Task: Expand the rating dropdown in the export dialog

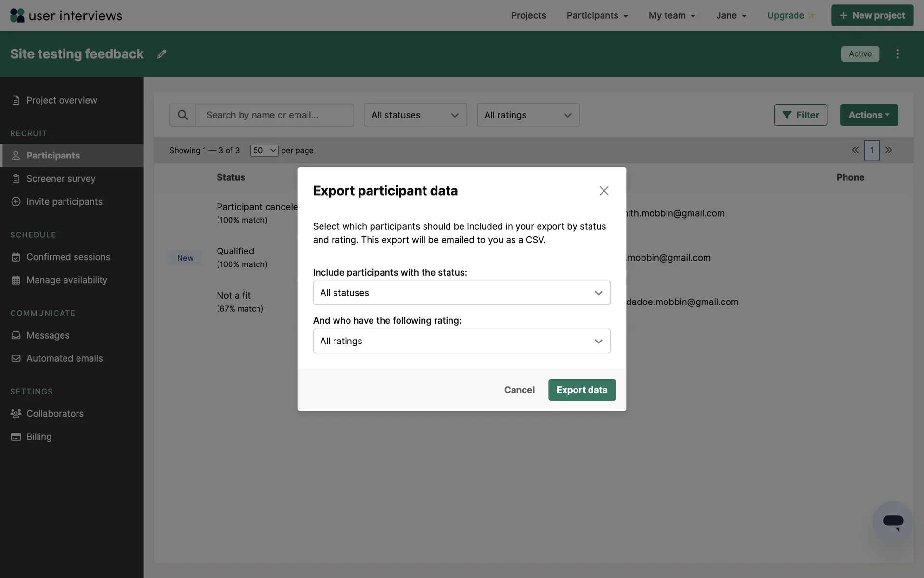Action: tap(462, 341)
